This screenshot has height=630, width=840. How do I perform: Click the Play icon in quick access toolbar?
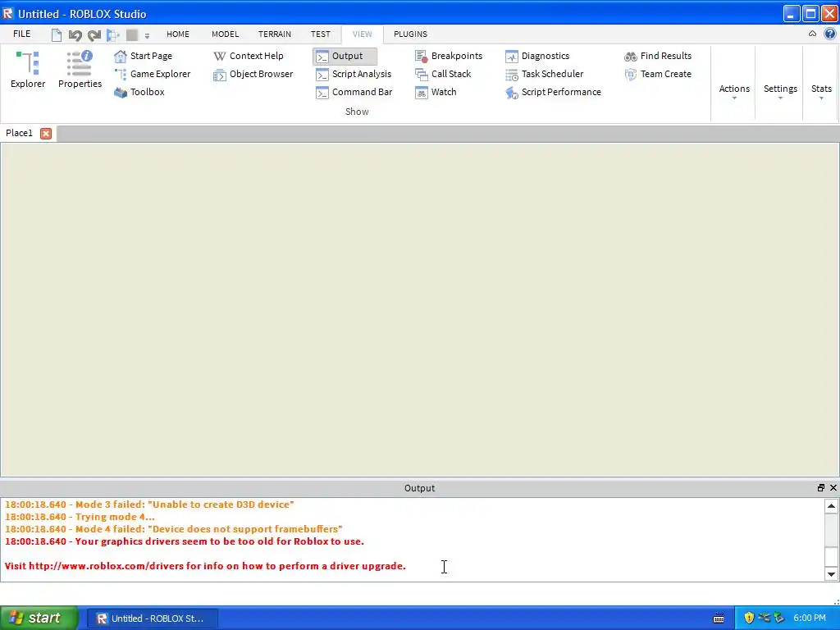113,35
